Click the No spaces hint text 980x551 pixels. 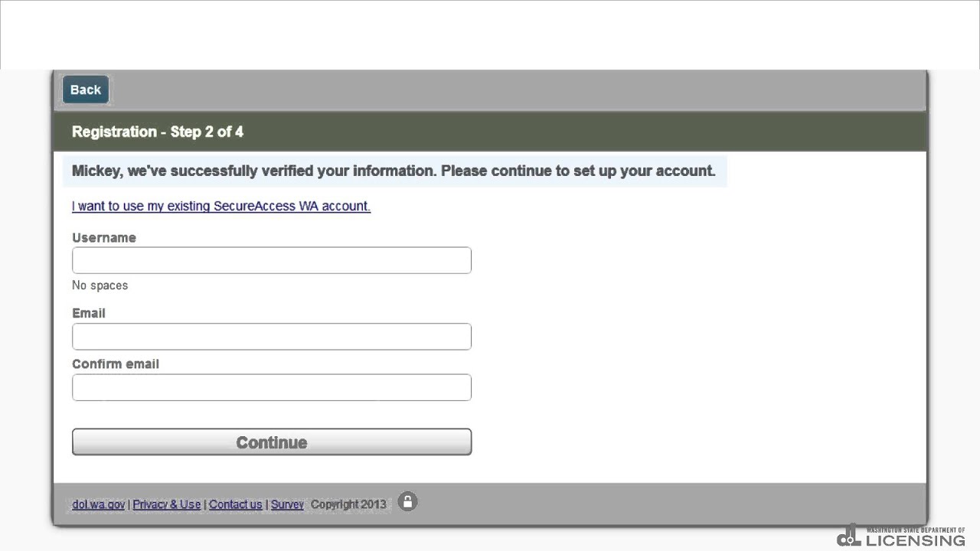(x=100, y=285)
